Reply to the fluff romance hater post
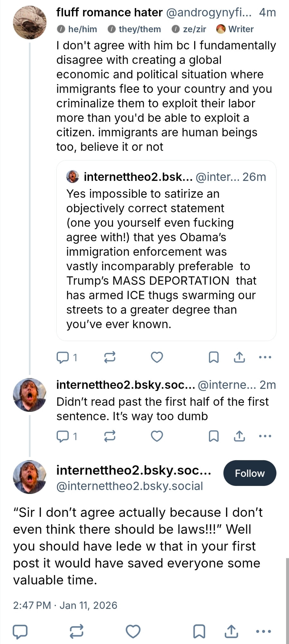This screenshot has width=289, height=644. (63, 357)
